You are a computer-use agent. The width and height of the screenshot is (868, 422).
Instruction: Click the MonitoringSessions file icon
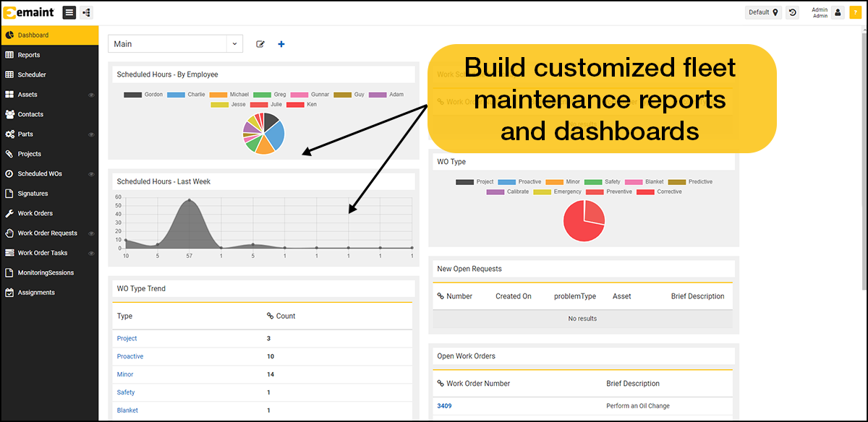pos(9,273)
